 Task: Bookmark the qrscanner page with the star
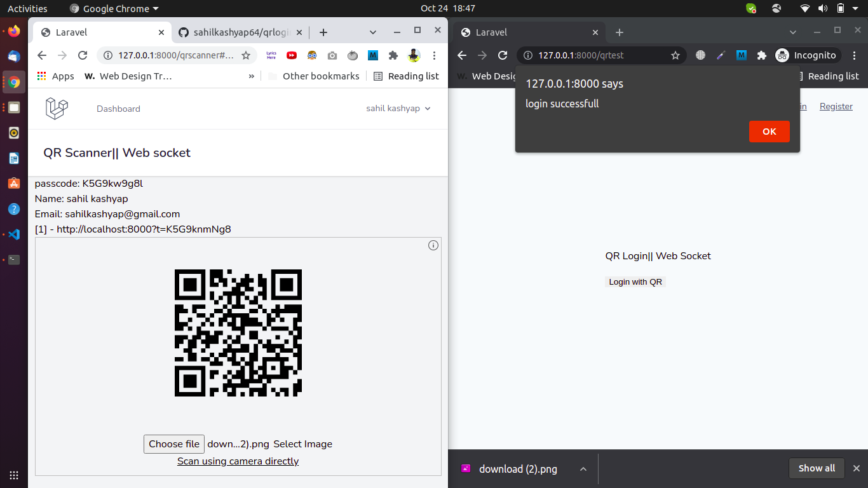[246, 55]
